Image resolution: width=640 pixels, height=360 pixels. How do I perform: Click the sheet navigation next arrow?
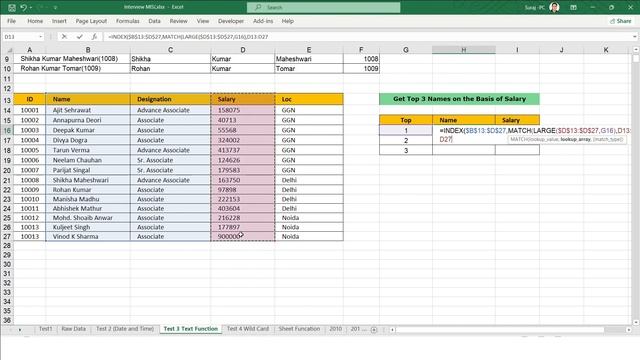click(20, 329)
